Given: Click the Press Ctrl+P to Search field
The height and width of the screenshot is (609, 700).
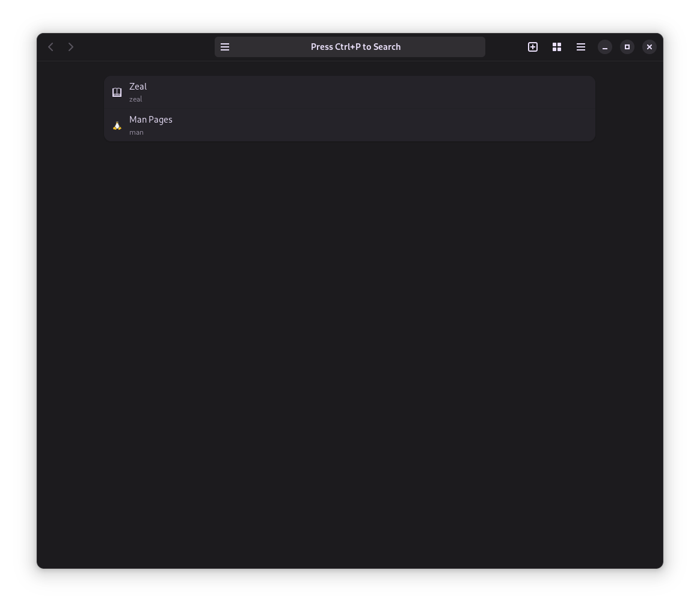Looking at the screenshot, I should point(350,47).
